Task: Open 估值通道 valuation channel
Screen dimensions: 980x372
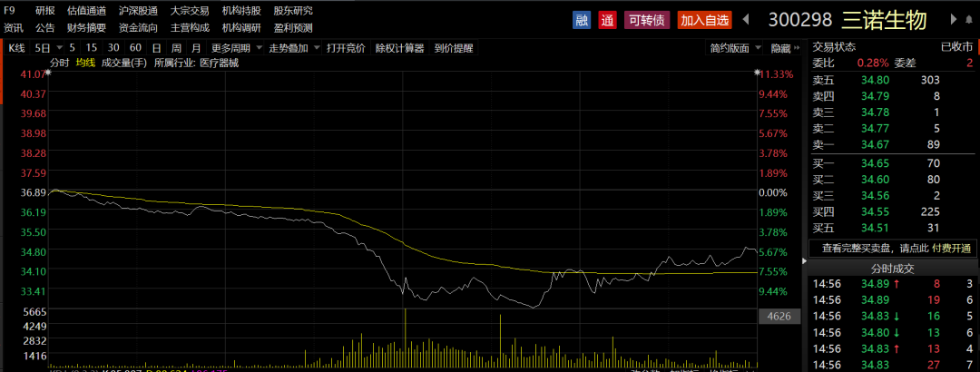Action: [86, 11]
